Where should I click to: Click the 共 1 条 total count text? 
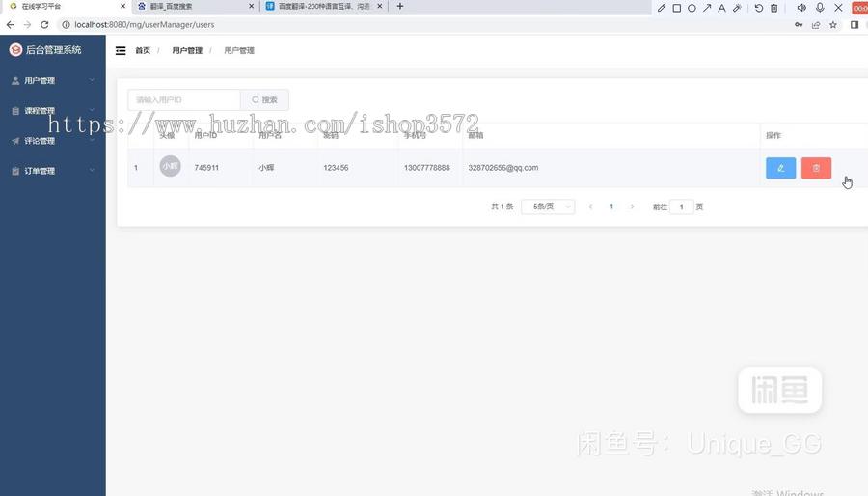pyautogui.click(x=502, y=207)
